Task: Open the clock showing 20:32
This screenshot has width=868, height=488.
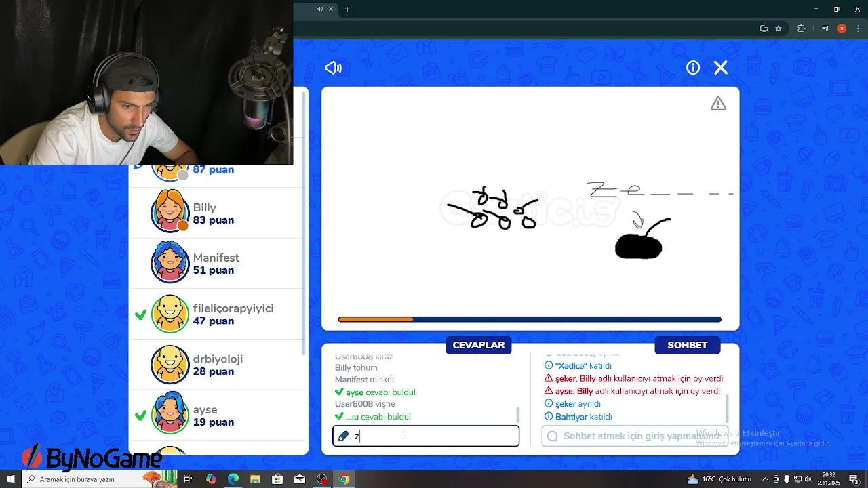Action: point(829,479)
